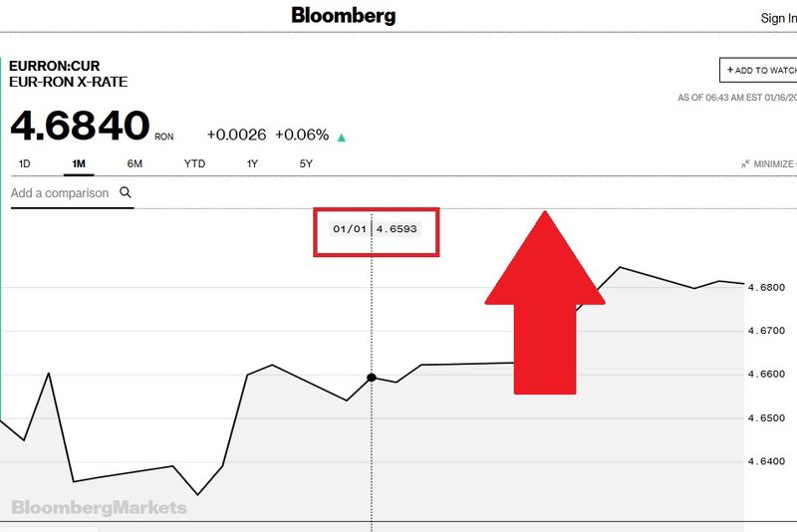797x532 pixels.
Task: Click the 4.6593 tooltip value
Action: tap(396, 229)
